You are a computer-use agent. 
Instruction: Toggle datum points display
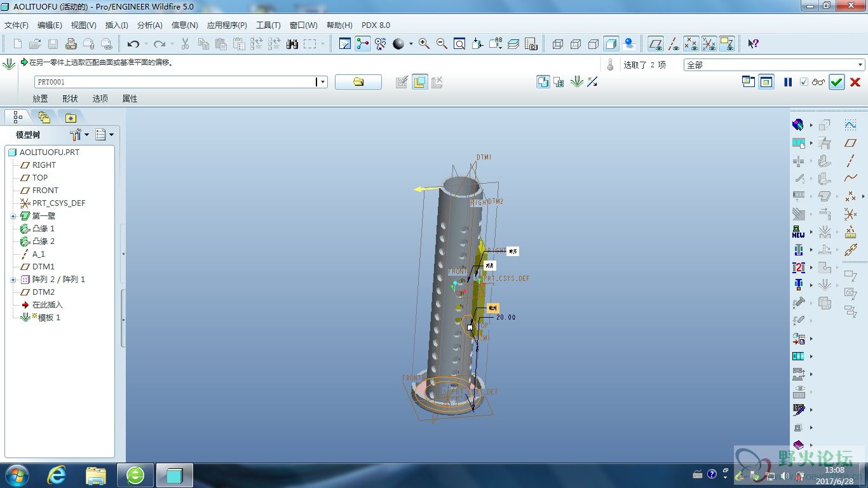coord(691,44)
